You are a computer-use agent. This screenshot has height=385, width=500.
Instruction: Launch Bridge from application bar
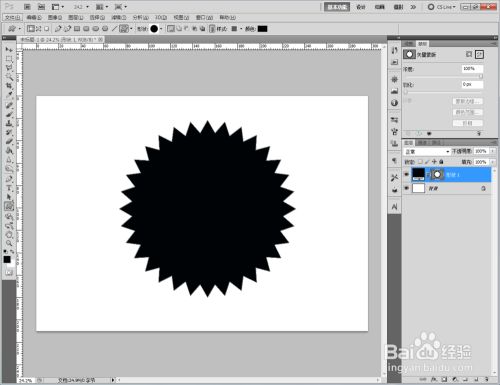point(27,7)
